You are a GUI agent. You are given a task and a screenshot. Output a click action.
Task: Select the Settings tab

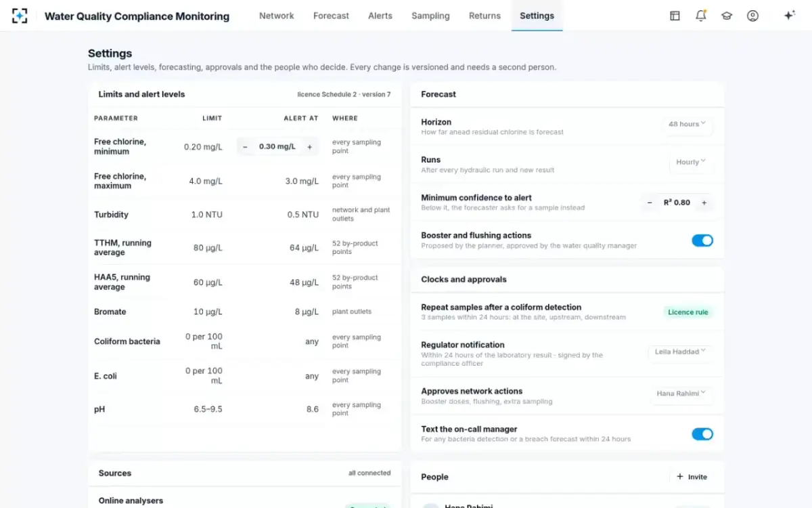click(x=537, y=16)
